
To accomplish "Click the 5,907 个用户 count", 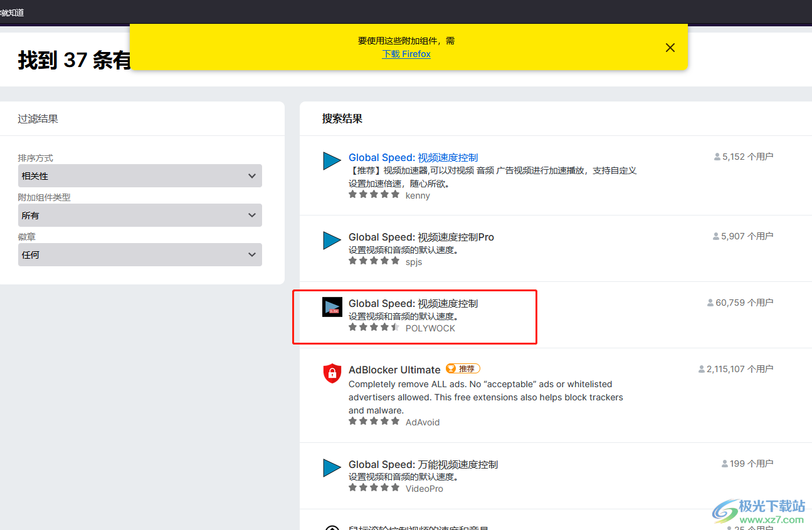I will tap(743, 236).
